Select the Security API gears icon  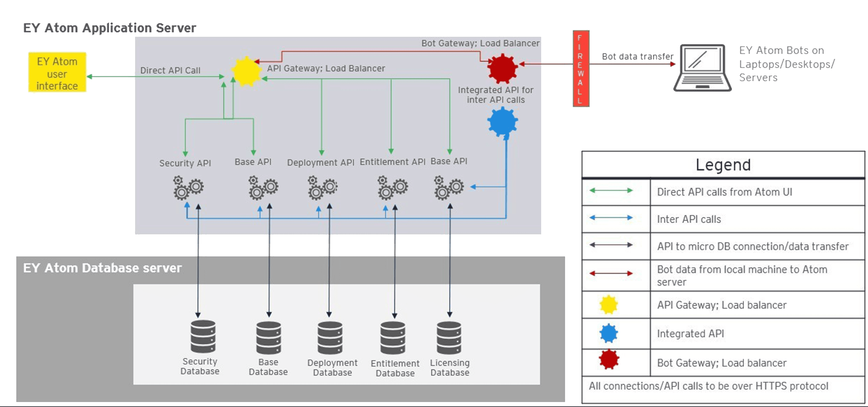point(188,188)
